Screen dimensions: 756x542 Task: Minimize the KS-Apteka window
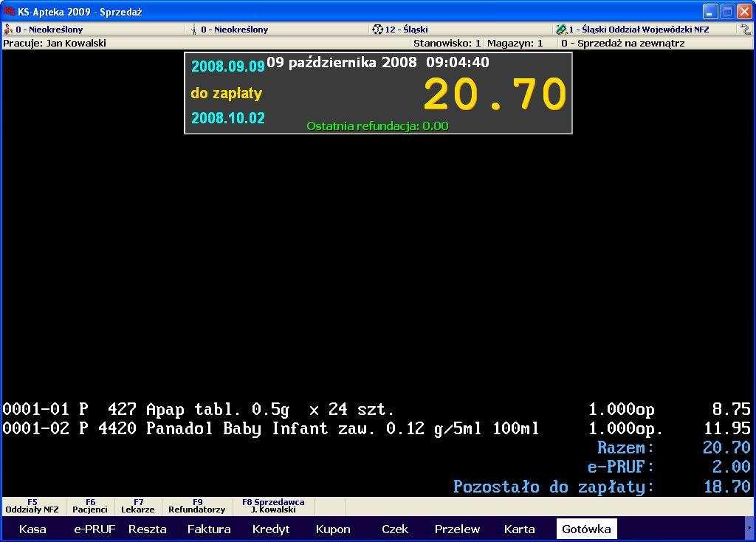tap(709, 12)
